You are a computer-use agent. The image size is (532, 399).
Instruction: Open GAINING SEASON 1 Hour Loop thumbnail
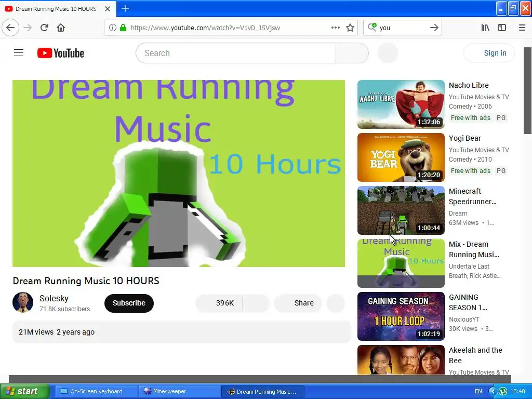[x=401, y=316]
